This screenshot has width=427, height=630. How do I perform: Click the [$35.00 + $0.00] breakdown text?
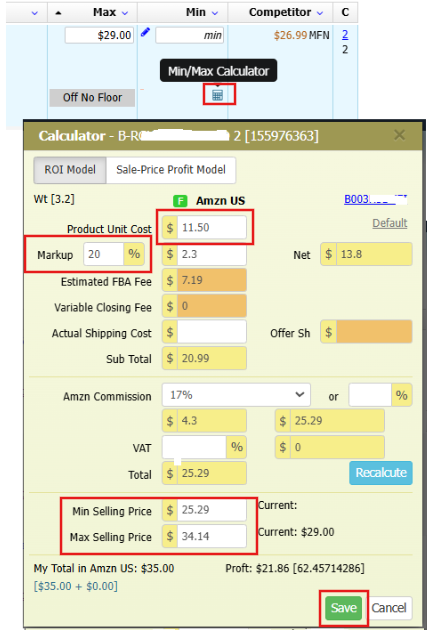tap(76, 586)
